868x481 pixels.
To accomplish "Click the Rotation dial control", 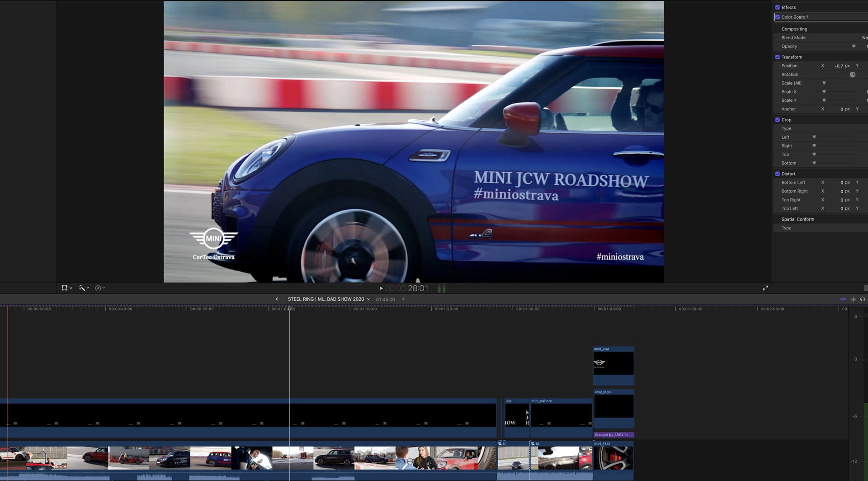I will click(853, 75).
